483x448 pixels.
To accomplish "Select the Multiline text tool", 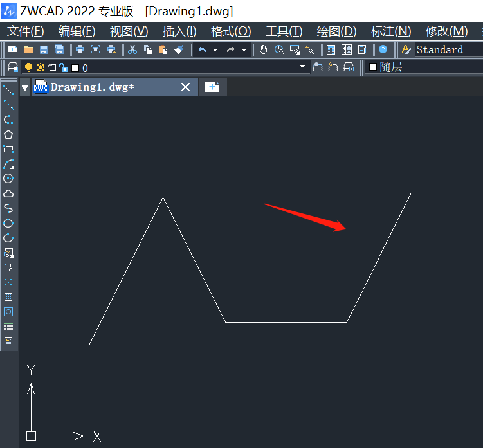I will pos(8,341).
